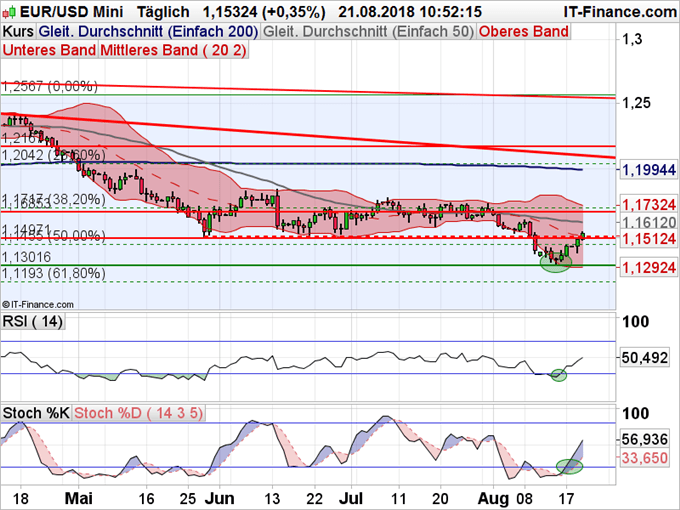Click the Aug label on time axis
The image size is (680, 510).
496,498
